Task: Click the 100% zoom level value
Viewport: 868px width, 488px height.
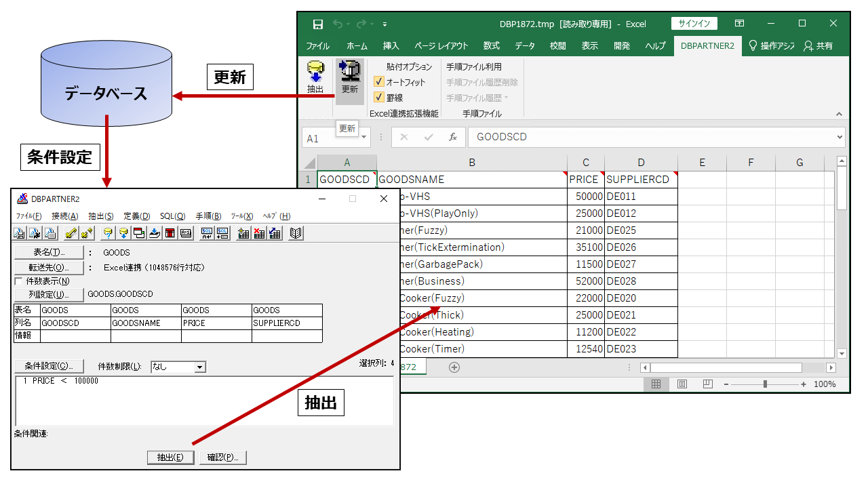Action: [825, 384]
